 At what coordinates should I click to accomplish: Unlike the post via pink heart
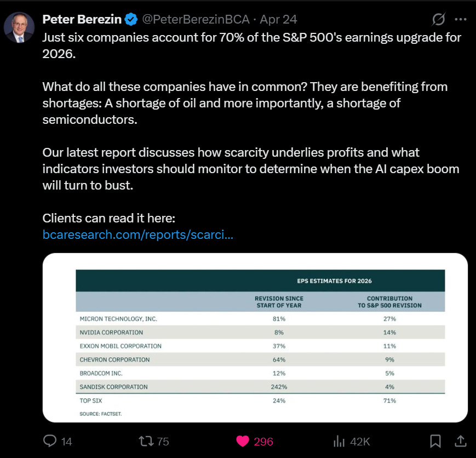[242, 441]
